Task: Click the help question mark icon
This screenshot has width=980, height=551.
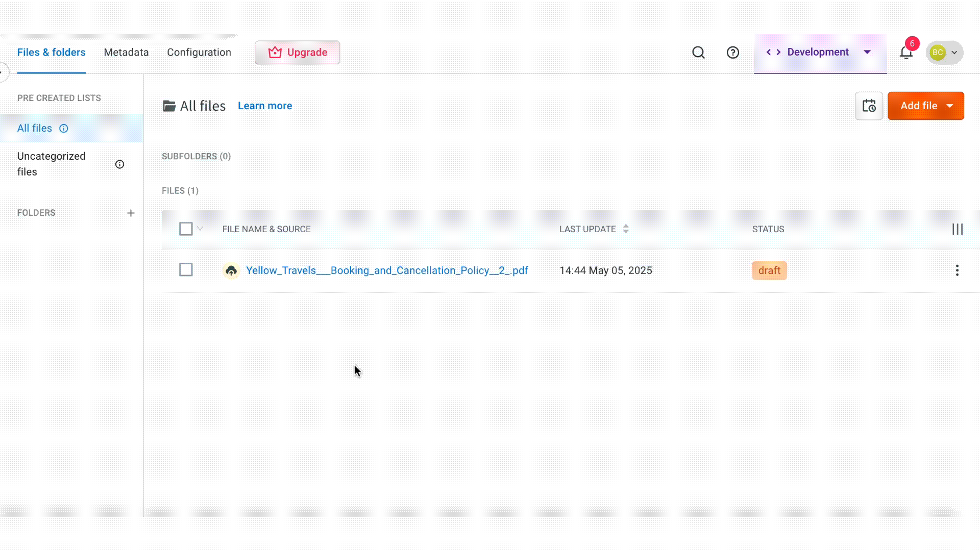Action: point(732,53)
